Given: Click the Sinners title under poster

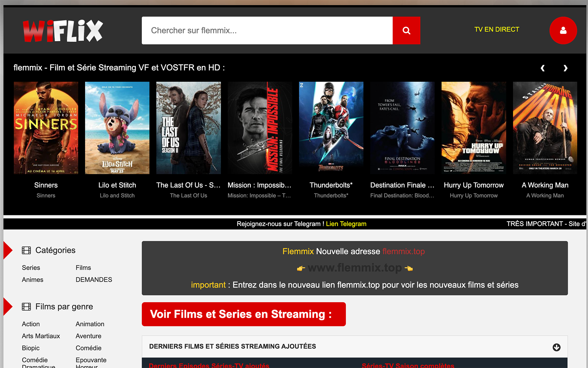Looking at the screenshot, I should (x=46, y=185).
